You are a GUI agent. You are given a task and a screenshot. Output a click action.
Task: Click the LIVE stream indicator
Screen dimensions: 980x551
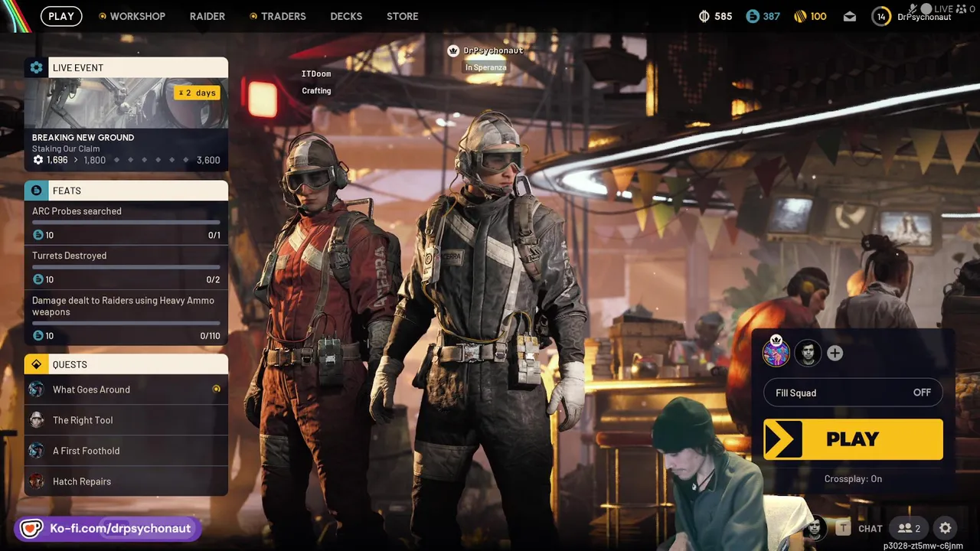coord(943,9)
